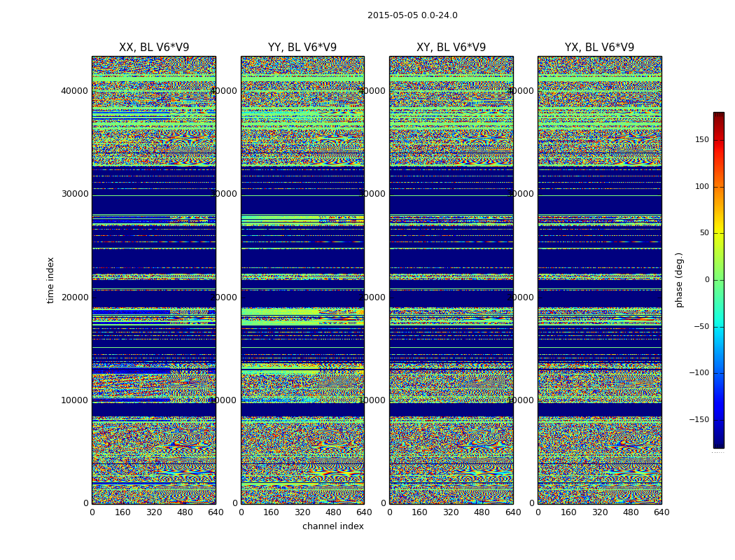Click the 20000 y-tick of the XX panel
735x560 pixels.
(x=75, y=297)
